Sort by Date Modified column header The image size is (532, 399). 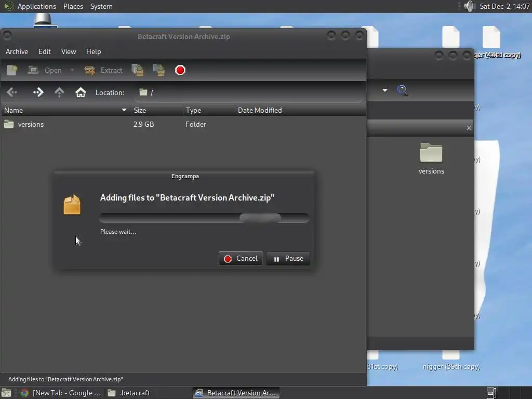pos(300,110)
